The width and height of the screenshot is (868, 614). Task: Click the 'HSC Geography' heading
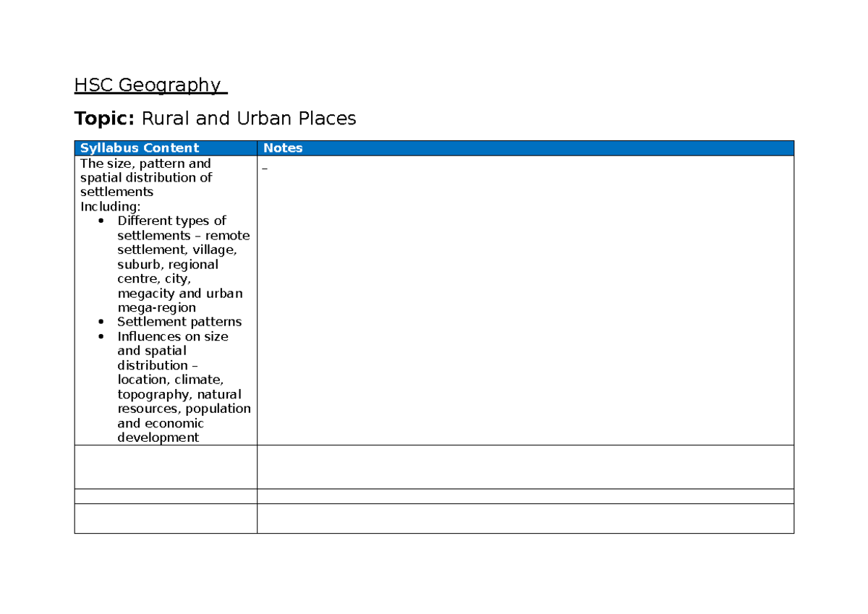(x=150, y=85)
